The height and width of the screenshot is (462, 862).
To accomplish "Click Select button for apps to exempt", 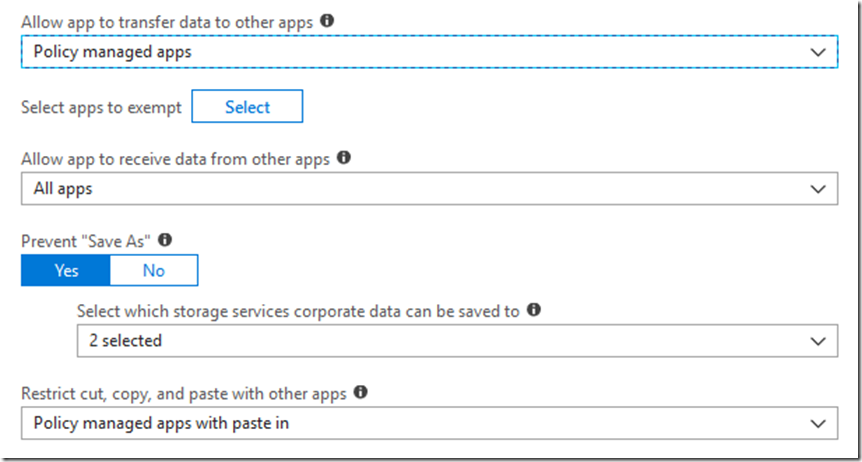I will 247,106.
